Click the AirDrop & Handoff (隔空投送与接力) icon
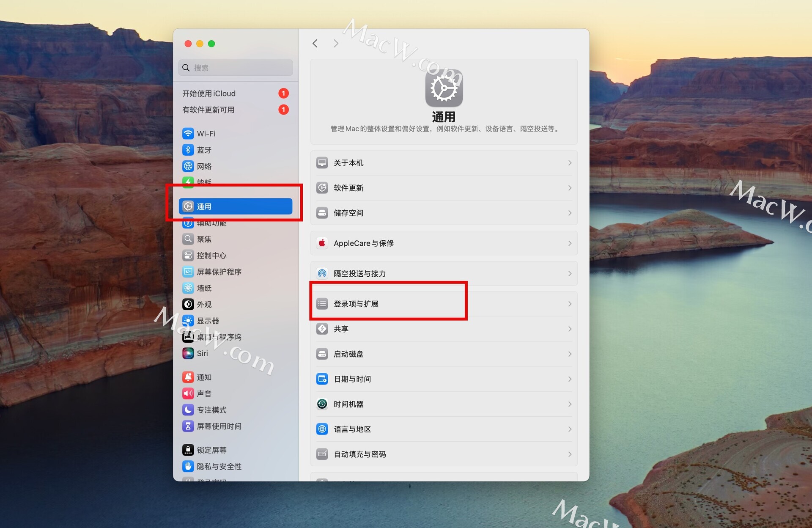812x528 pixels. coord(322,273)
